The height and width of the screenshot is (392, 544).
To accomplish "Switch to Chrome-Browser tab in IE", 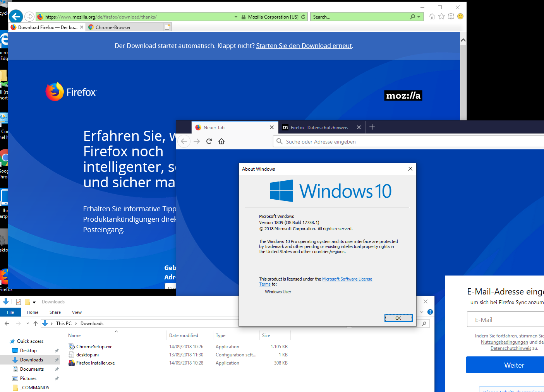I will point(124,27).
